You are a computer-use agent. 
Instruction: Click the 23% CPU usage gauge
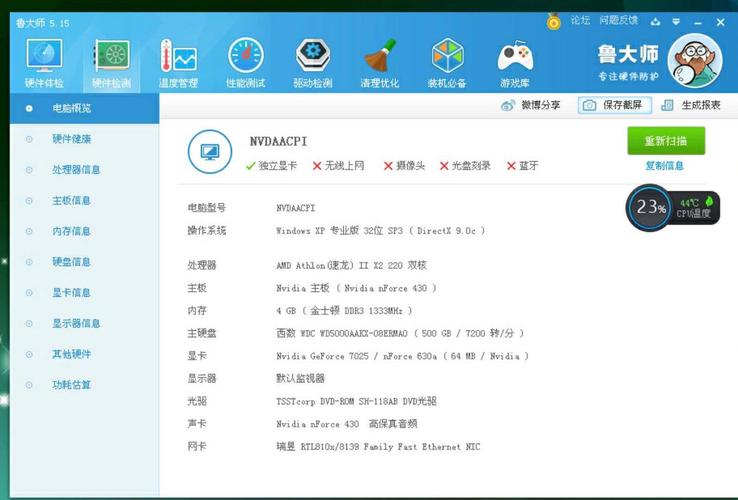tap(650, 207)
